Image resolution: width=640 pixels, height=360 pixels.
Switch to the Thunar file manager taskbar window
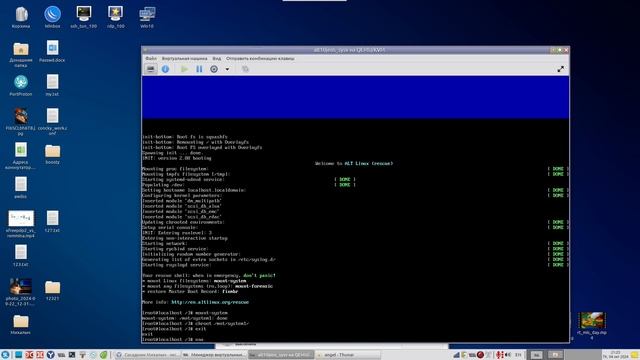(347, 355)
